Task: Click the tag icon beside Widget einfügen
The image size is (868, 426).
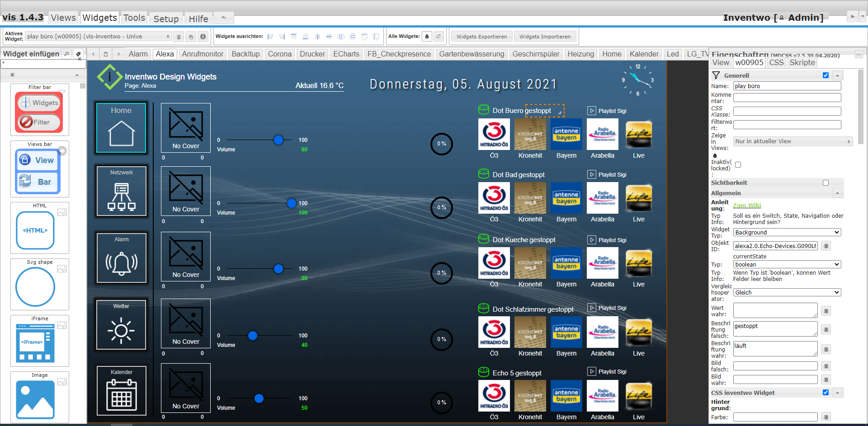Action: pyautogui.click(x=78, y=54)
